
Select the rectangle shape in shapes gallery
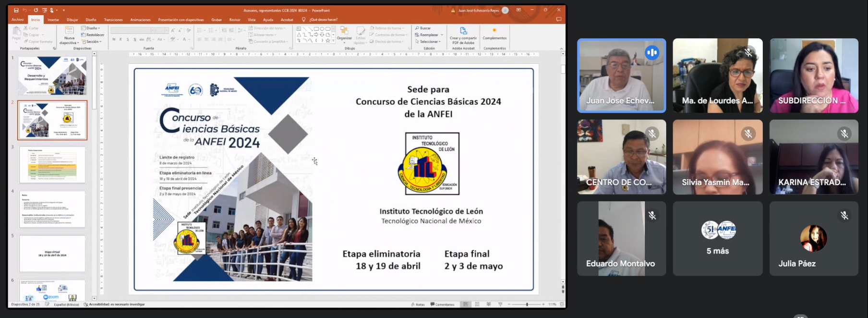tap(316, 29)
